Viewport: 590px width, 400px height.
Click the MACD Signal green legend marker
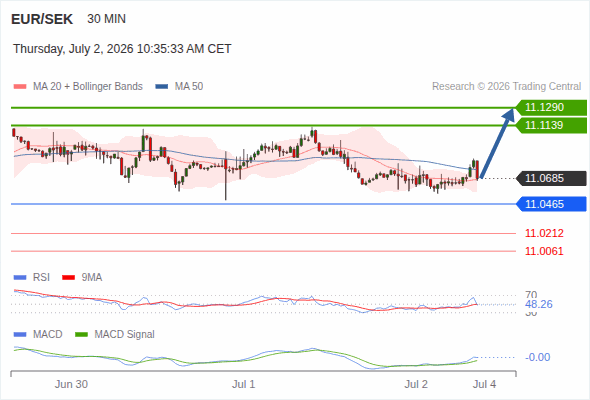[x=81, y=335]
